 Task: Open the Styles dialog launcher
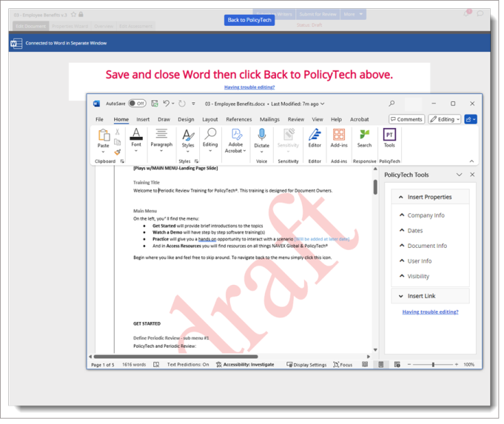[x=196, y=161]
